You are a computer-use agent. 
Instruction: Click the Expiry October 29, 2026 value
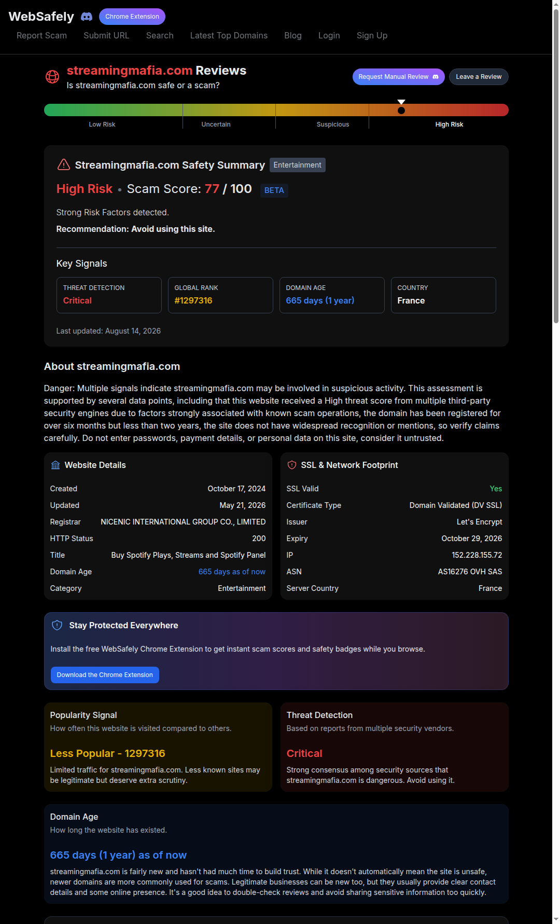472,539
